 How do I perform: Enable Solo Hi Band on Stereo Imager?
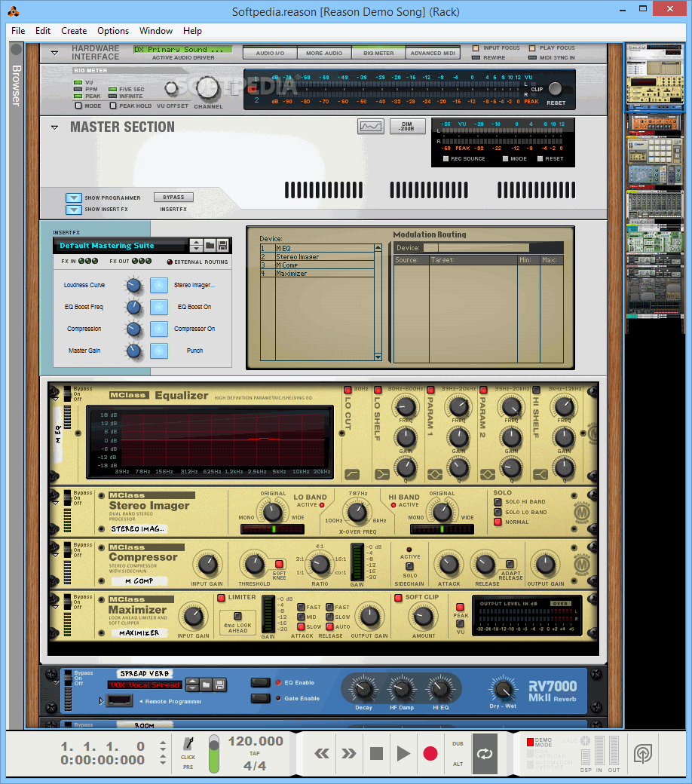[498, 502]
